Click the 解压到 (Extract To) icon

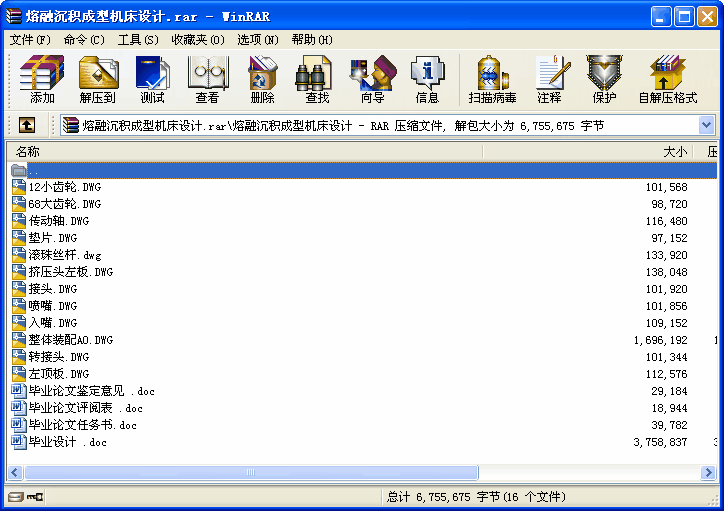click(97, 78)
